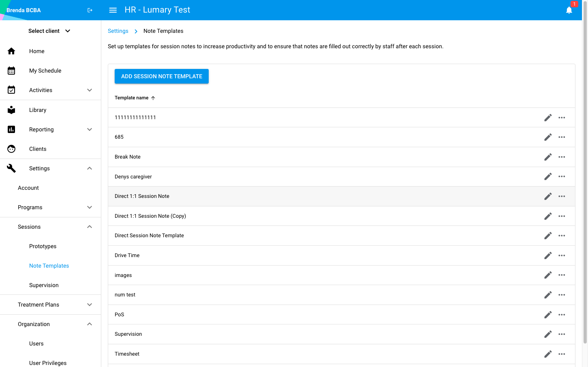
Task: Expand the Treatment Plans chevron
Action: 90,305
